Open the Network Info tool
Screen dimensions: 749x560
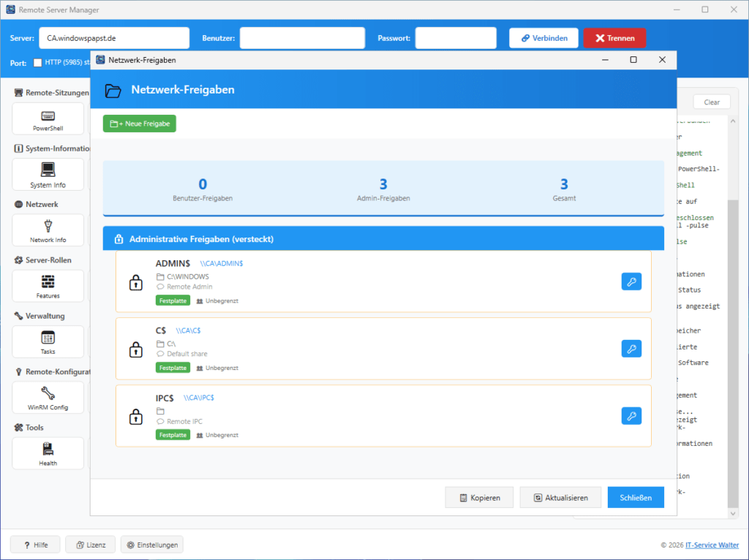click(x=48, y=230)
